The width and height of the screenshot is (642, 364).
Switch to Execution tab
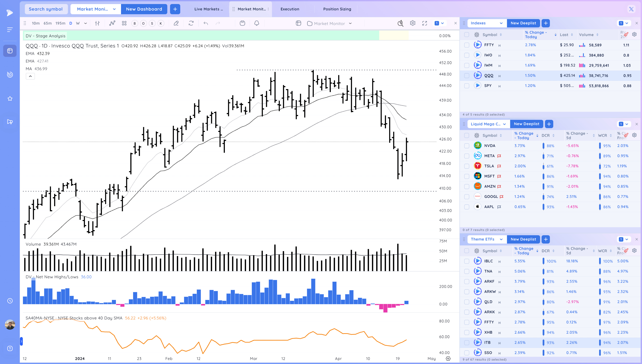(x=290, y=9)
